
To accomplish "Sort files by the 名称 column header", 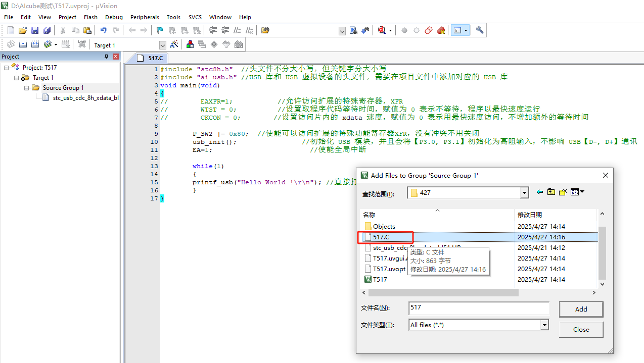I will (437, 215).
